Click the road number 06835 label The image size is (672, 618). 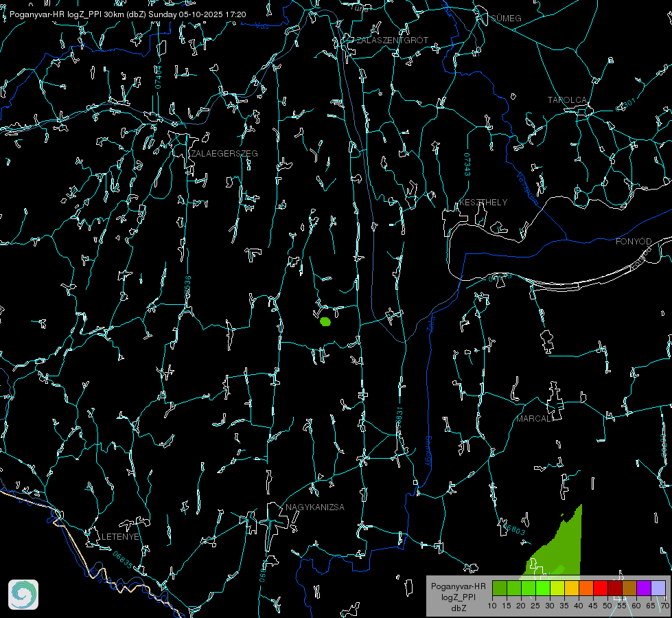(x=123, y=560)
